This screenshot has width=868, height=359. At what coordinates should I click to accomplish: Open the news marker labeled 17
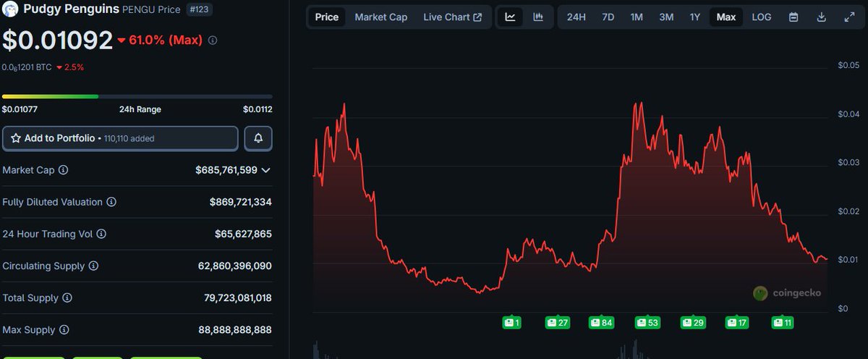[738, 322]
